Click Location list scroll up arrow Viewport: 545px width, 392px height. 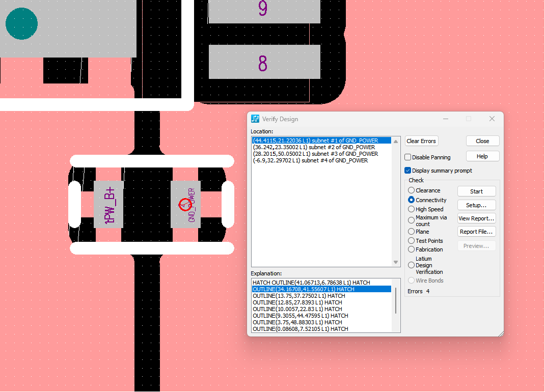[x=396, y=141]
